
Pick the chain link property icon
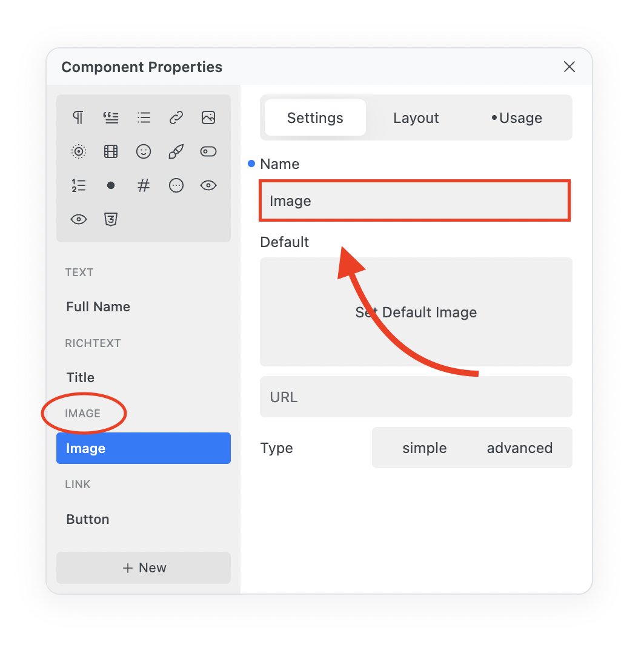point(176,117)
